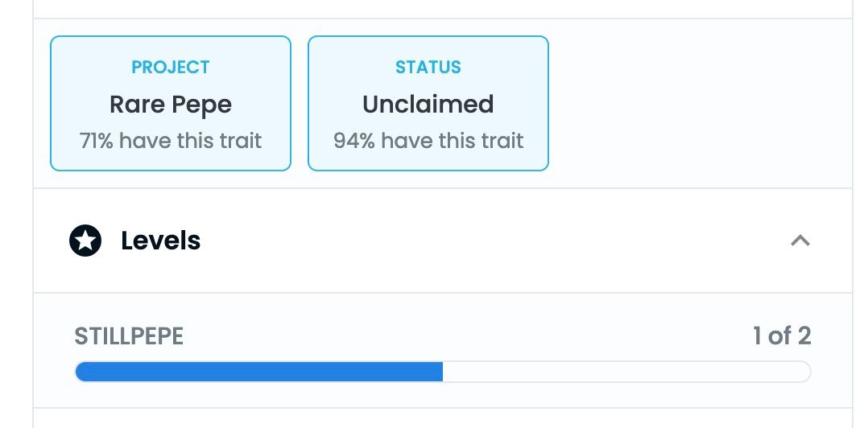Select the "Rare Pepe" trait value text

click(171, 104)
